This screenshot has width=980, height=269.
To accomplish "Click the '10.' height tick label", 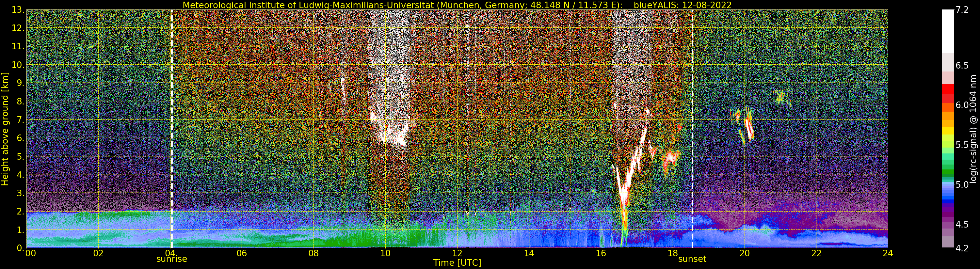I will (18, 65).
